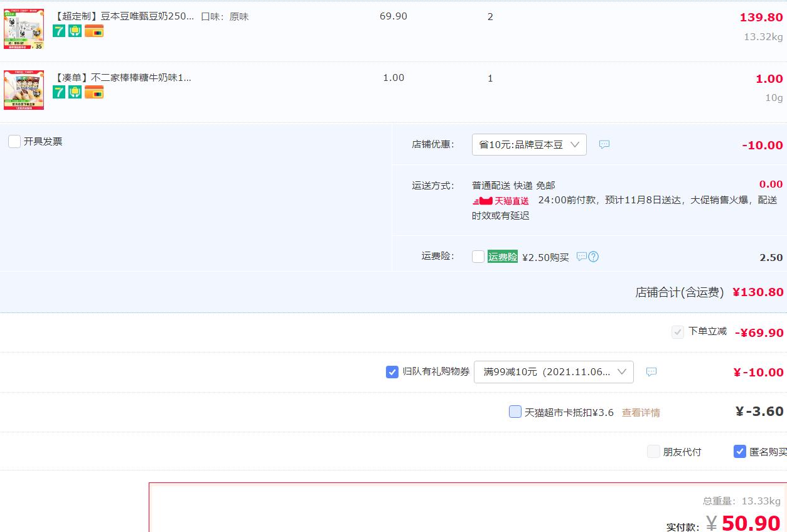Click the coupon amount ¥-10.00
The height and width of the screenshot is (532, 787).
pos(758,373)
